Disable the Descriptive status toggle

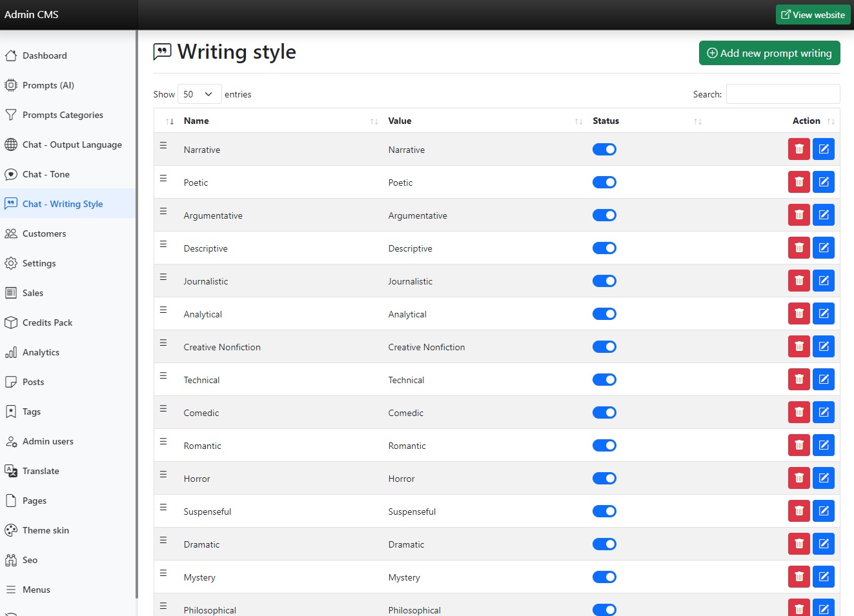[604, 248]
